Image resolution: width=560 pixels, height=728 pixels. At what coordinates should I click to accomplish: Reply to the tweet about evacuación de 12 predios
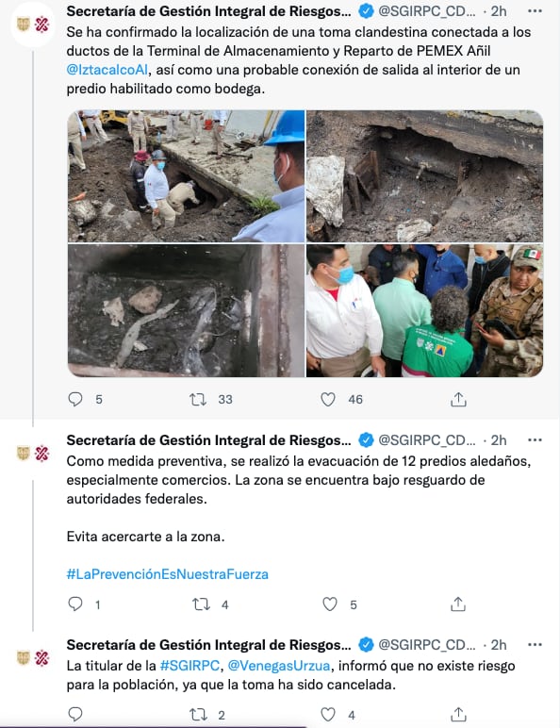75,604
